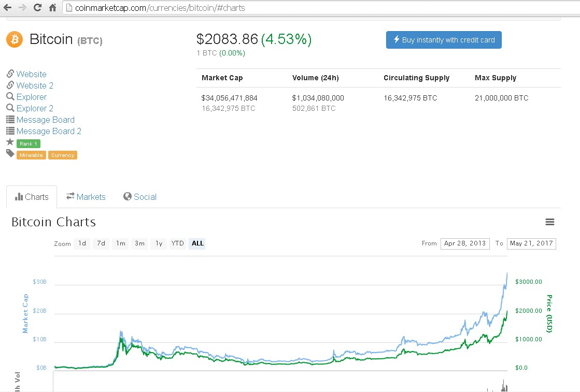The width and height of the screenshot is (580, 392).
Task: Click the 21,000,000 BTC max supply value
Action: [x=502, y=98]
